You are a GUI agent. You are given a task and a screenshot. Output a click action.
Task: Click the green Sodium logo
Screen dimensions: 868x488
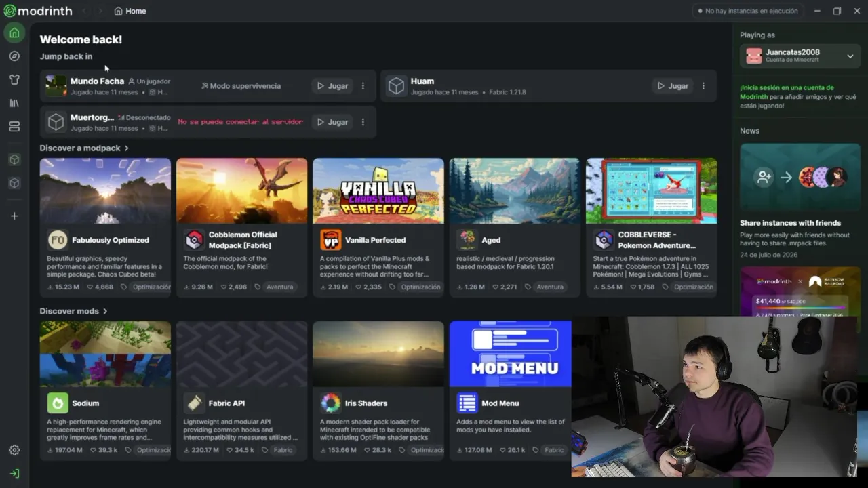[58, 403]
